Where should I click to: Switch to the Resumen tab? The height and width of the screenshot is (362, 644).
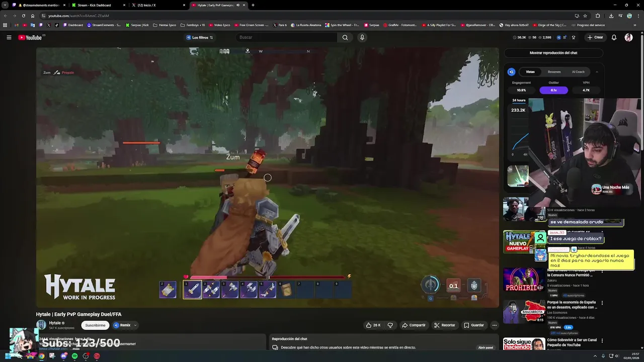tap(554, 72)
